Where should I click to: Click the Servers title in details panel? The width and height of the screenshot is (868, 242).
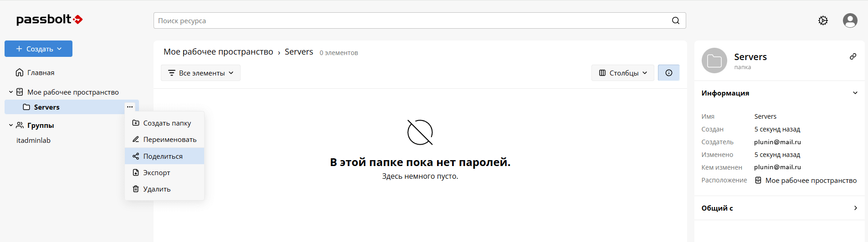click(x=750, y=57)
